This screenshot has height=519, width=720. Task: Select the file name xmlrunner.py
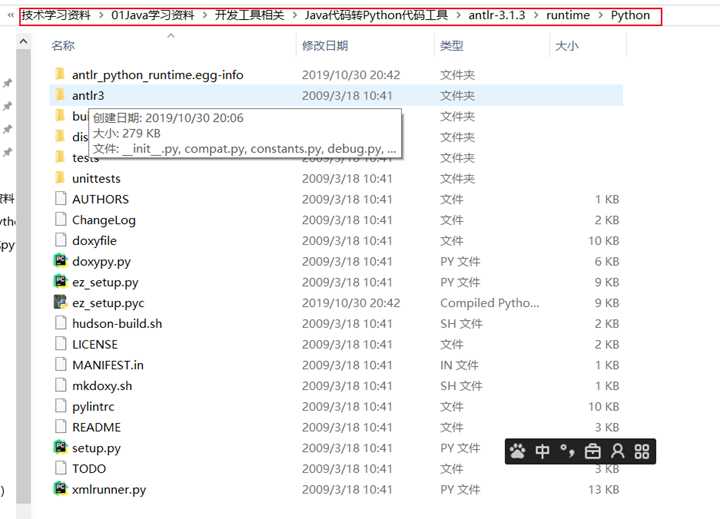click(x=109, y=489)
